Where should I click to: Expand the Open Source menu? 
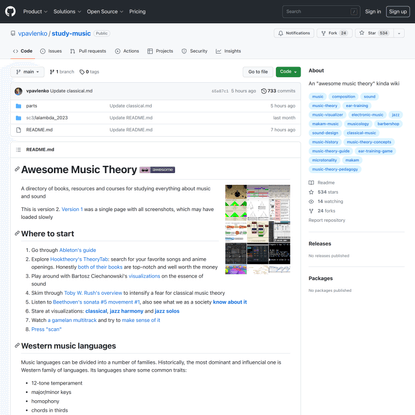coord(105,11)
